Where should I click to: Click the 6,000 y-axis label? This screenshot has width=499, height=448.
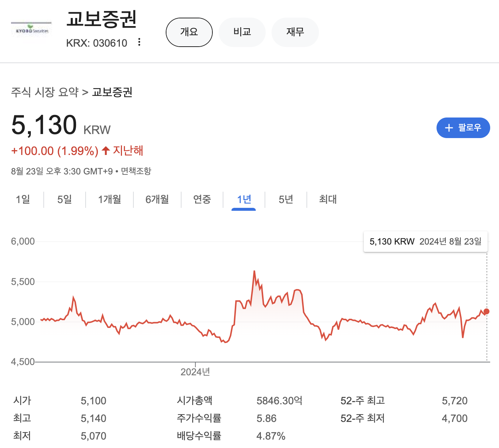[x=23, y=241]
